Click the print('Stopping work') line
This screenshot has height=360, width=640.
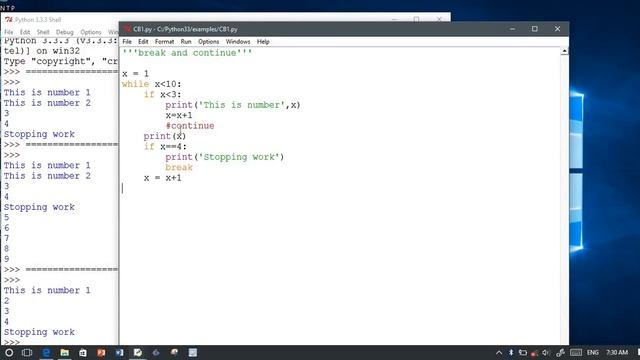point(224,157)
